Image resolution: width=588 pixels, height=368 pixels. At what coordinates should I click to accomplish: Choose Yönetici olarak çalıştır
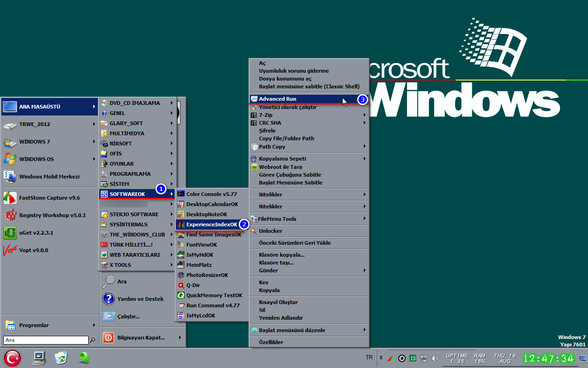click(309, 107)
